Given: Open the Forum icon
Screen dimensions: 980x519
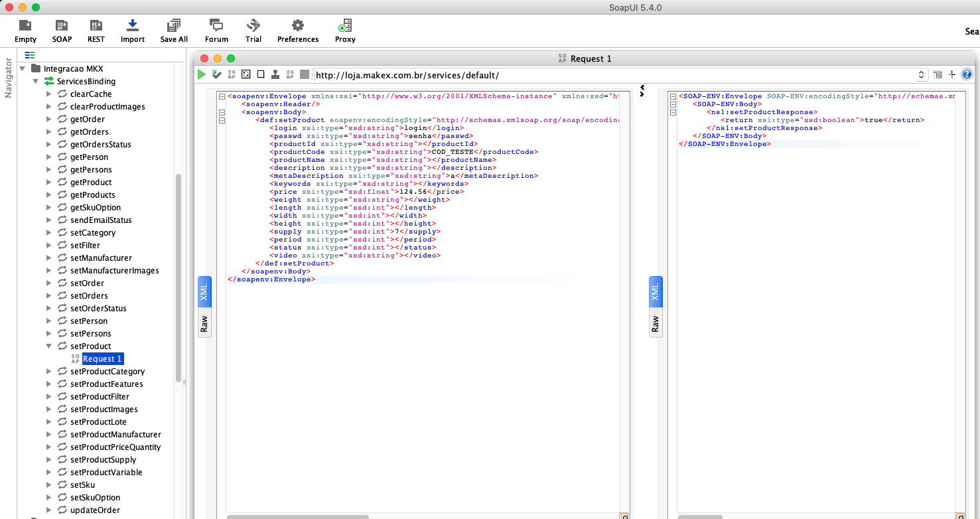Looking at the screenshot, I should [x=216, y=31].
